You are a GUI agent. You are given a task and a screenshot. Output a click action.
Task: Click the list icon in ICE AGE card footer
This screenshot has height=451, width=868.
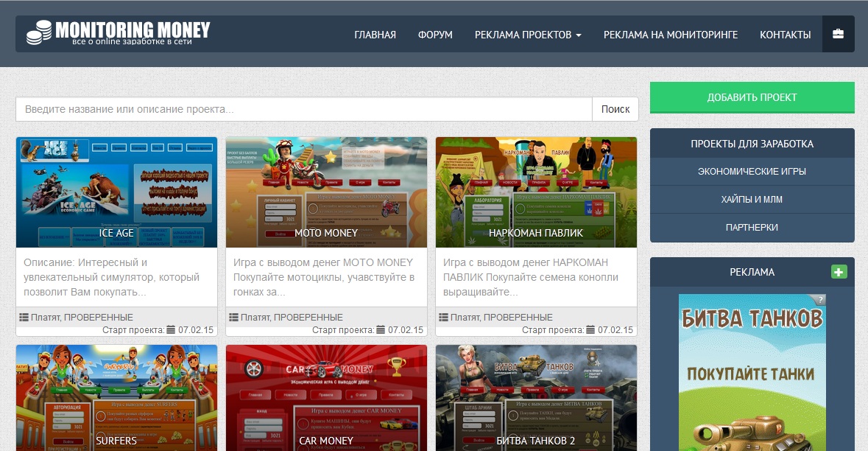(24, 318)
